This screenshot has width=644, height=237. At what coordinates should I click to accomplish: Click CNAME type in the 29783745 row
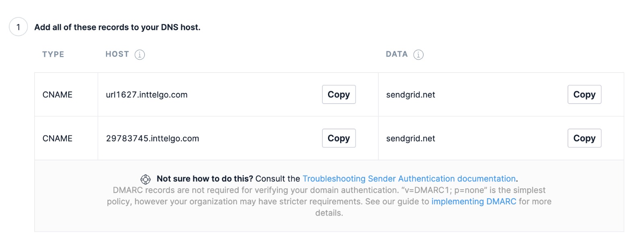pos(58,139)
